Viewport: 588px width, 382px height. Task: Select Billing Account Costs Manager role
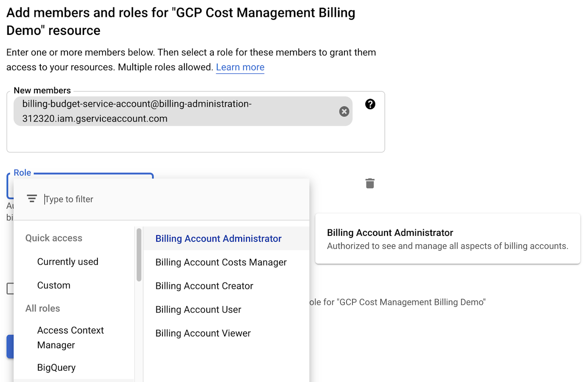click(x=226, y=262)
